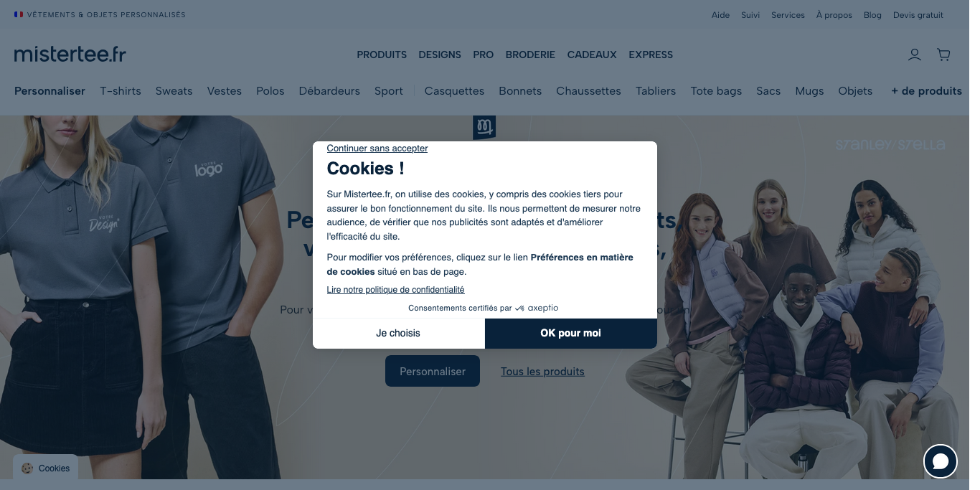Open the DESIGNS menu
This screenshot has height=490, width=980.
[440, 55]
